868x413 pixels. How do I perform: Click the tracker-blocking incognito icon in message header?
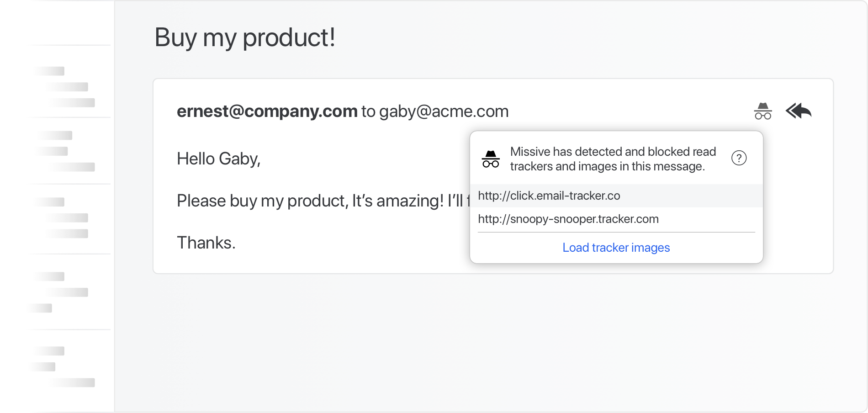[x=762, y=111]
